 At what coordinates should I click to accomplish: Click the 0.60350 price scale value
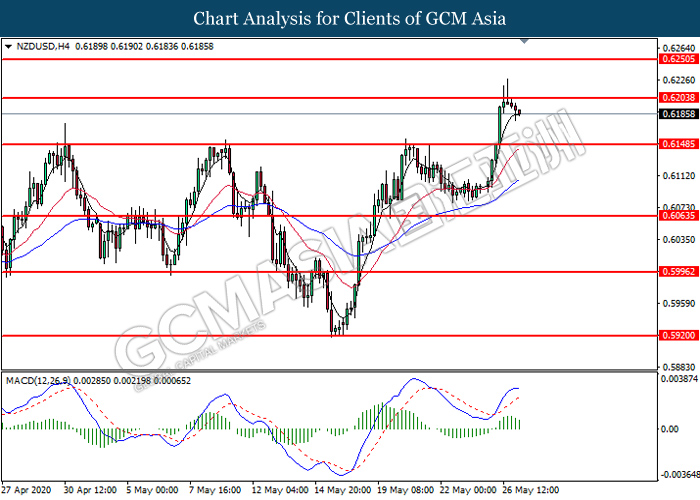(x=679, y=240)
